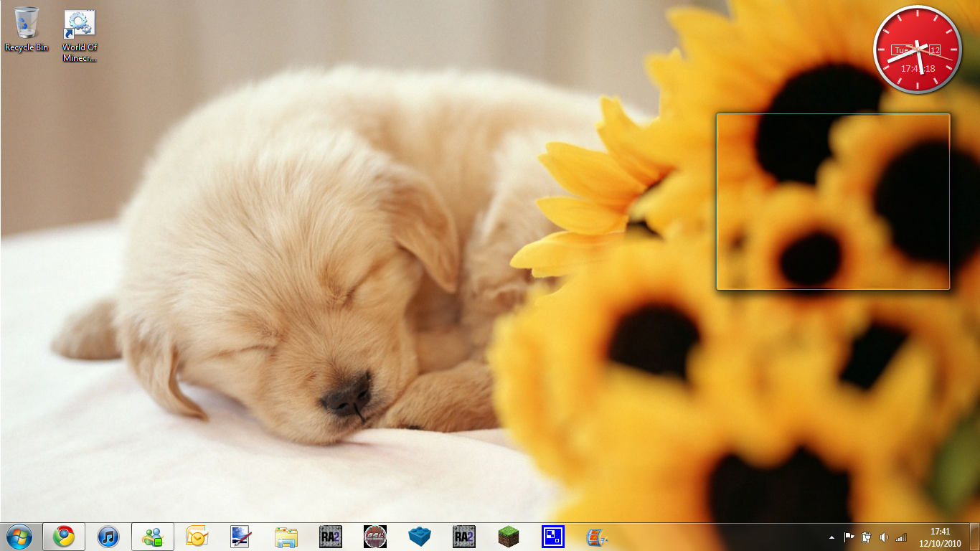Open the blue LEGO brick application
This screenshot has height=551, width=980.
[419, 537]
